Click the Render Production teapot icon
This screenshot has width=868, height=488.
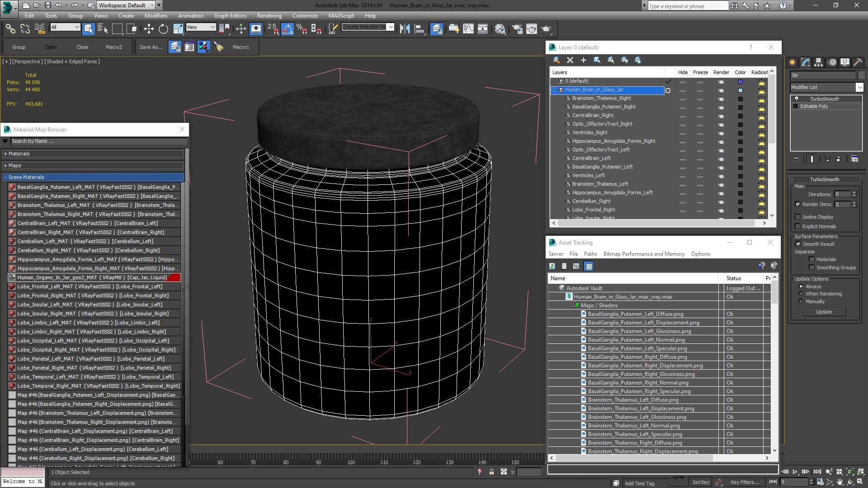547,29
